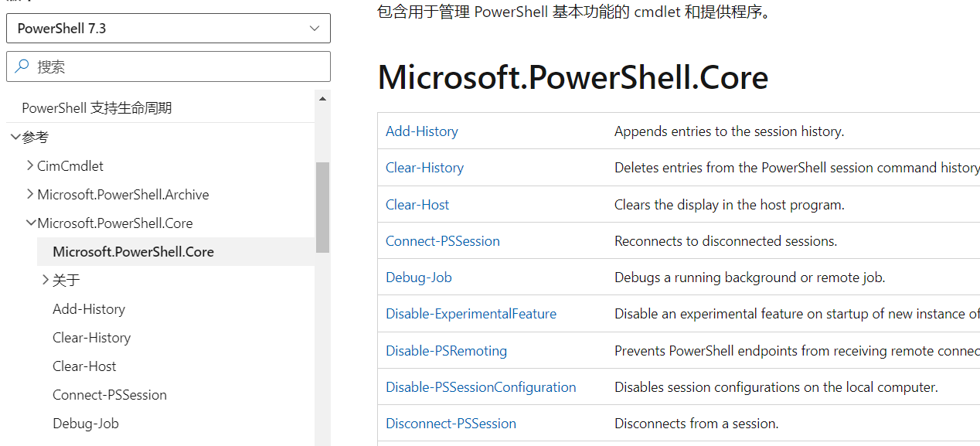Screen dimensions: 980x446
Task: Open the Disable-PSSessionConfiguration link
Action: point(481,386)
